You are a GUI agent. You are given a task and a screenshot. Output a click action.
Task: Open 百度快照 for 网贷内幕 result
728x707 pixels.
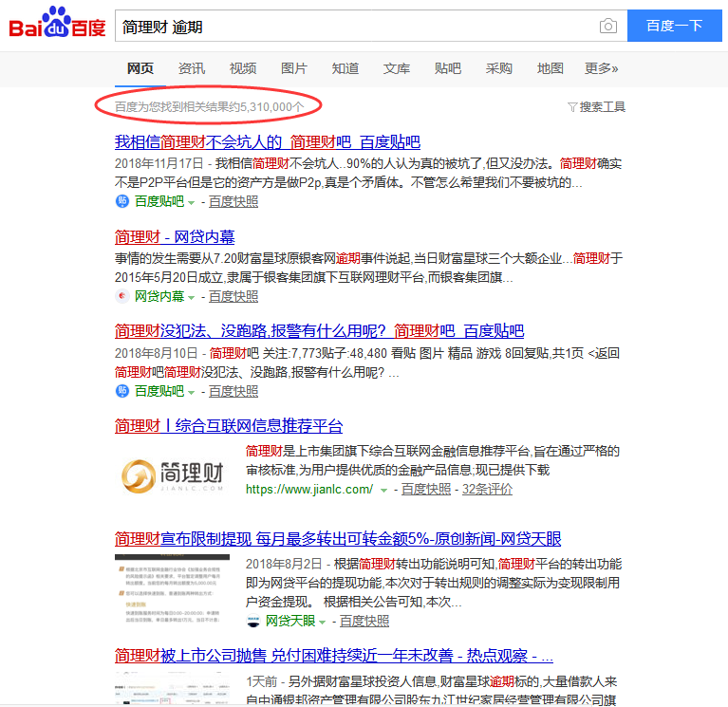point(233,296)
